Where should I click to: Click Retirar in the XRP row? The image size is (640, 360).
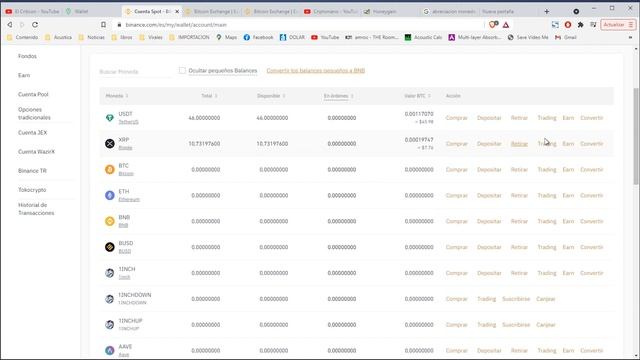click(x=519, y=144)
